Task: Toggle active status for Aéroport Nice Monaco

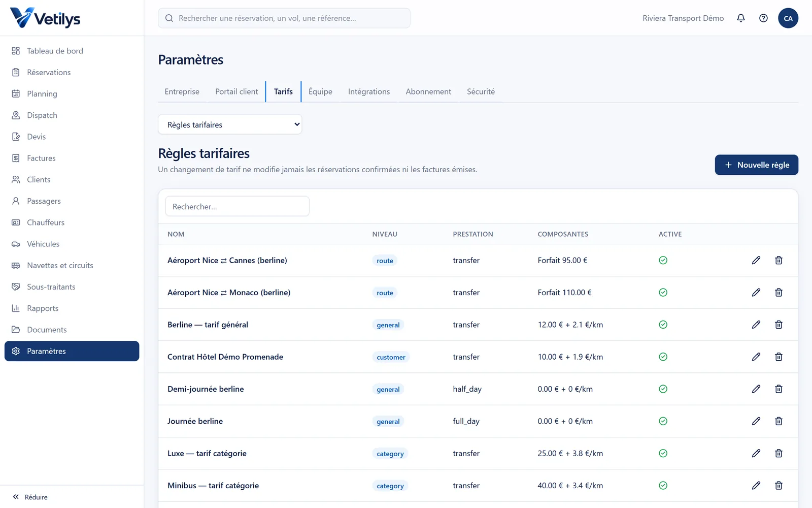Action: click(x=663, y=293)
